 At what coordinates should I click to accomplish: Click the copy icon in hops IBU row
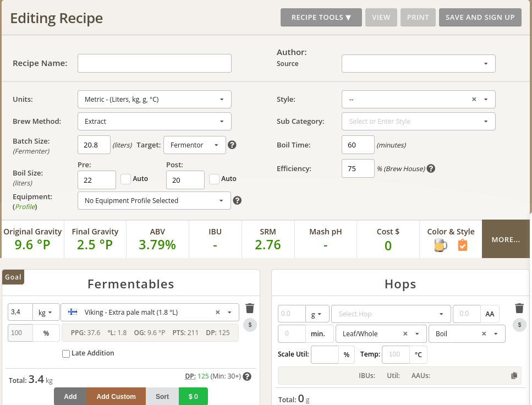(x=514, y=376)
